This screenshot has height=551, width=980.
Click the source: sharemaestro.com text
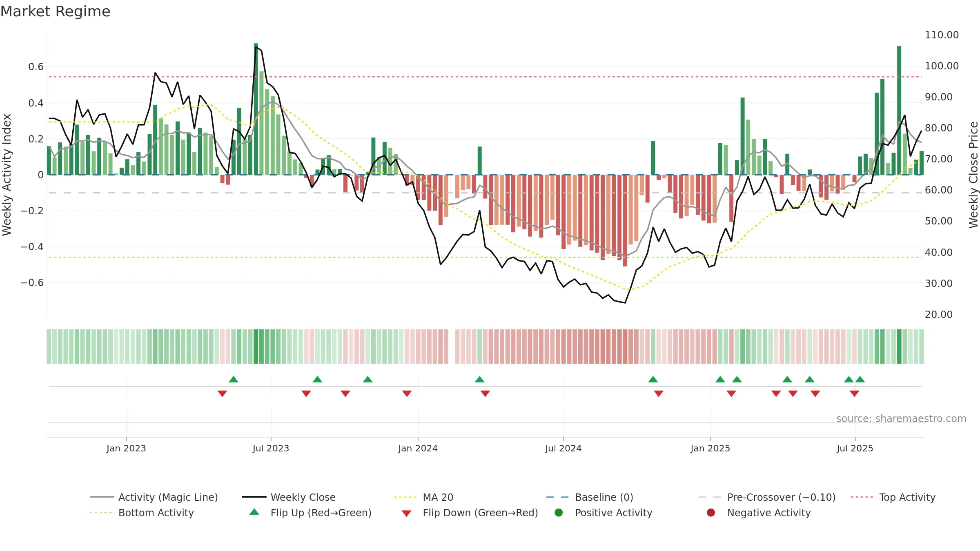click(x=901, y=418)
